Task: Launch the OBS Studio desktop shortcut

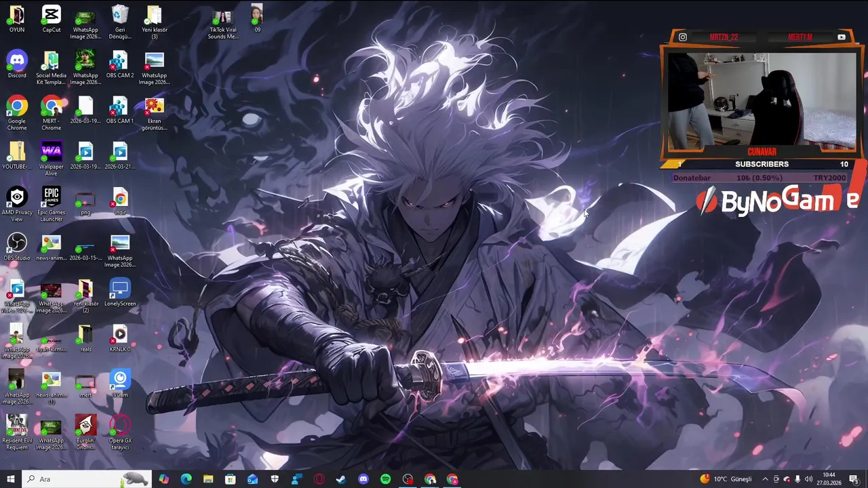Action: [17, 247]
